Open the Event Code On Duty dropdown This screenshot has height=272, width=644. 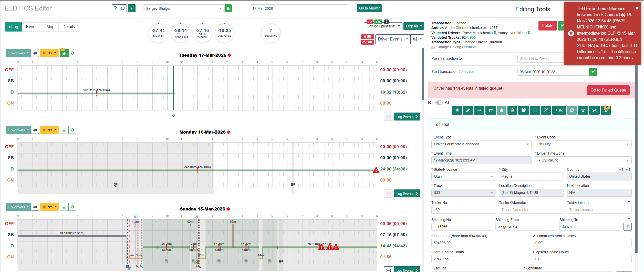pyautogui.click(x=583, y=144)
